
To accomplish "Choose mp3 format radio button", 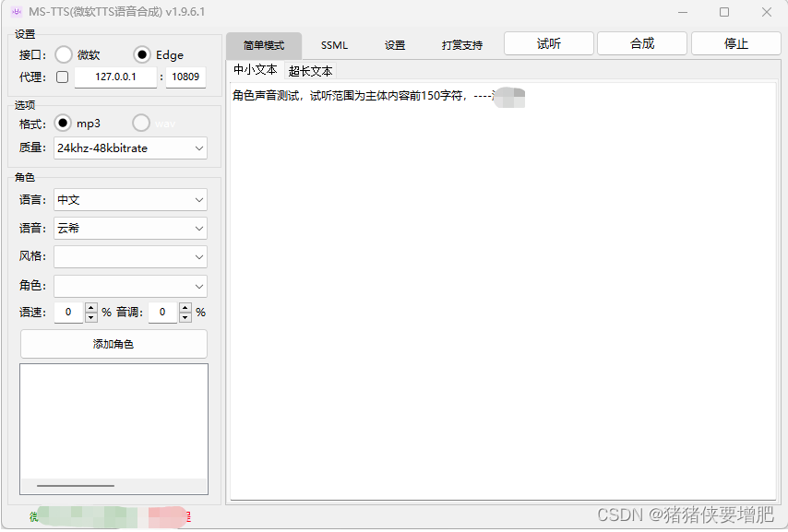I will point(63,123).
